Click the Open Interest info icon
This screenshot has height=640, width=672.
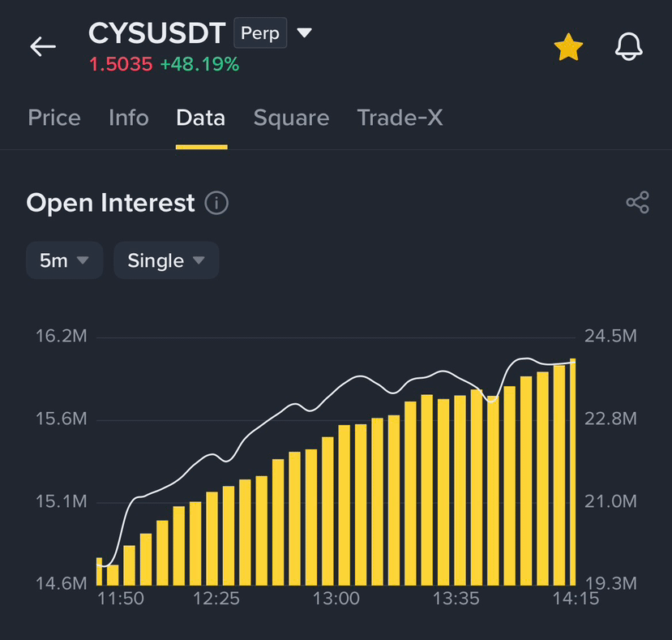pos(216,203)
